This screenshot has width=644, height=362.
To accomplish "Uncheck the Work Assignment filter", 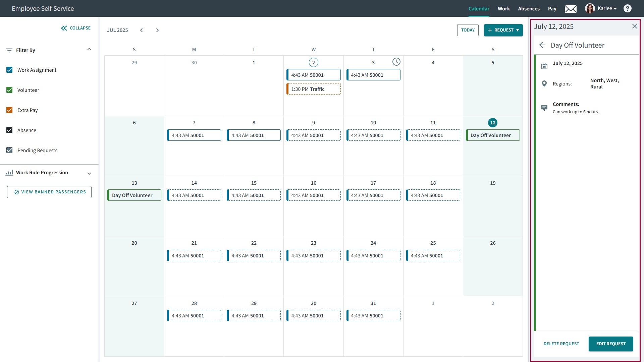I will (x=10, y=70).
